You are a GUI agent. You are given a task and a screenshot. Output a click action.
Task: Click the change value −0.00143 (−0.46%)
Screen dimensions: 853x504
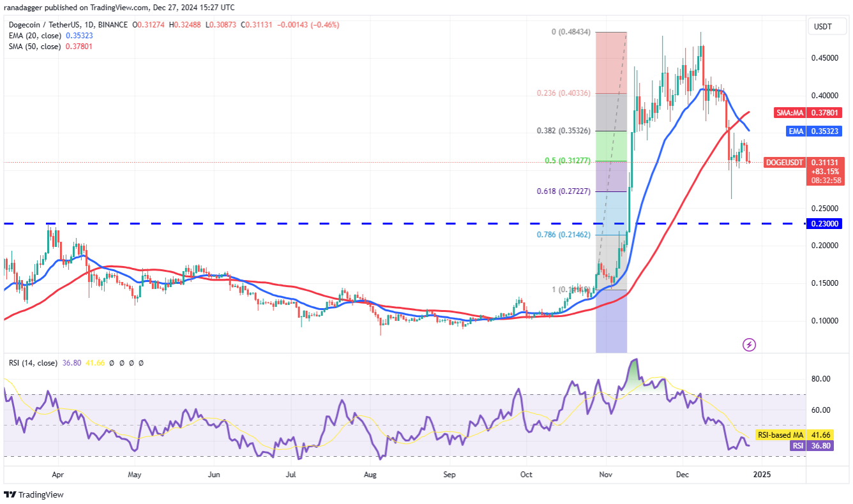click(308, 25)
